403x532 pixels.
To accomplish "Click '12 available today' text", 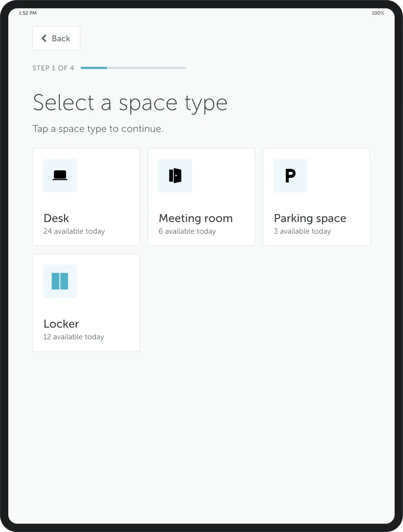I will (x=74, y=337).
